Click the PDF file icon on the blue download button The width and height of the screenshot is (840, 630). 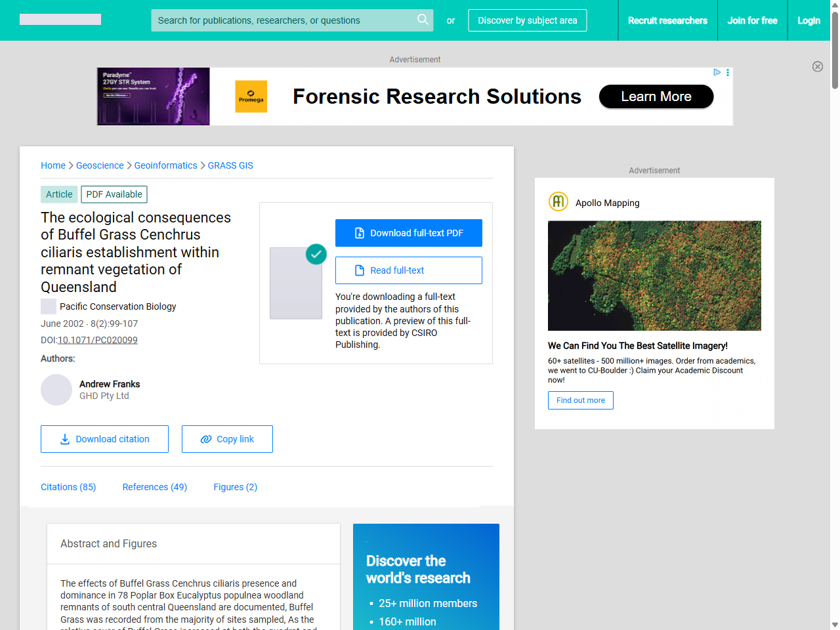point(358,232)
